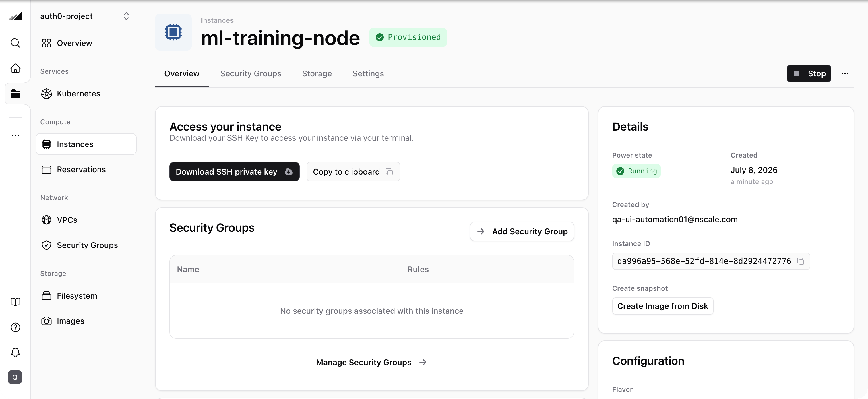Copy the Instance ID with copy icon
868x399 pixels.
pyautogui.click(x=801, y=261)
